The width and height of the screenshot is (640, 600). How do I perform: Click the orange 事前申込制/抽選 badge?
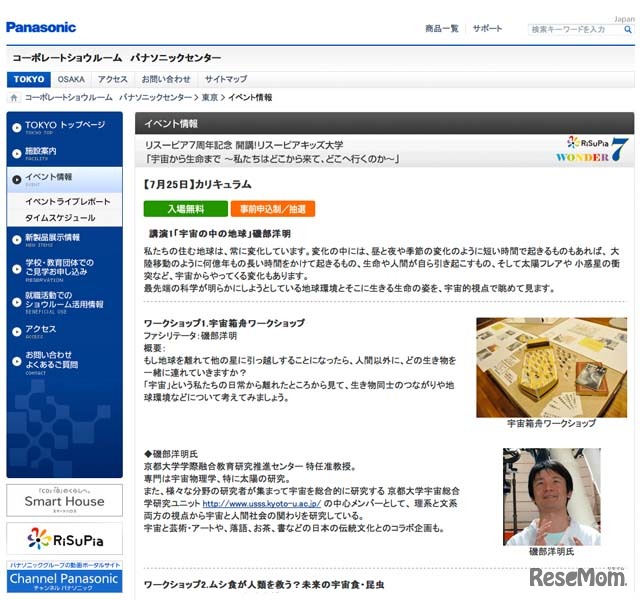pos(273,209)
